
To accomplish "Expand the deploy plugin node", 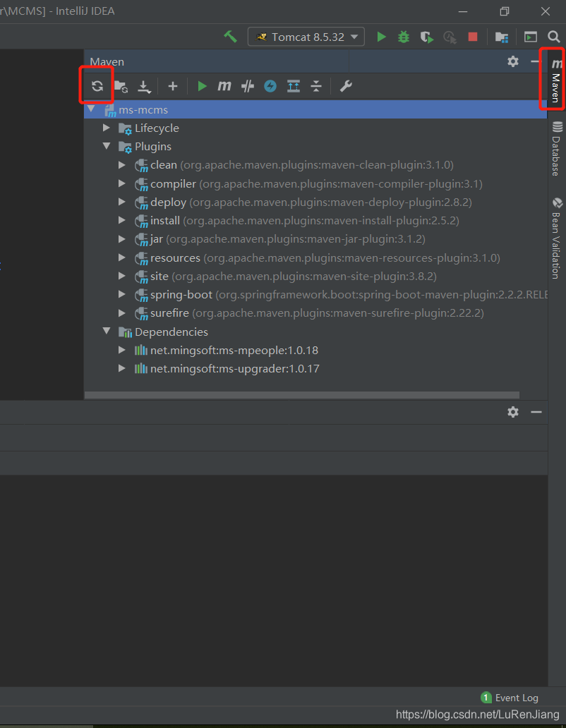I will click(121, 202).
